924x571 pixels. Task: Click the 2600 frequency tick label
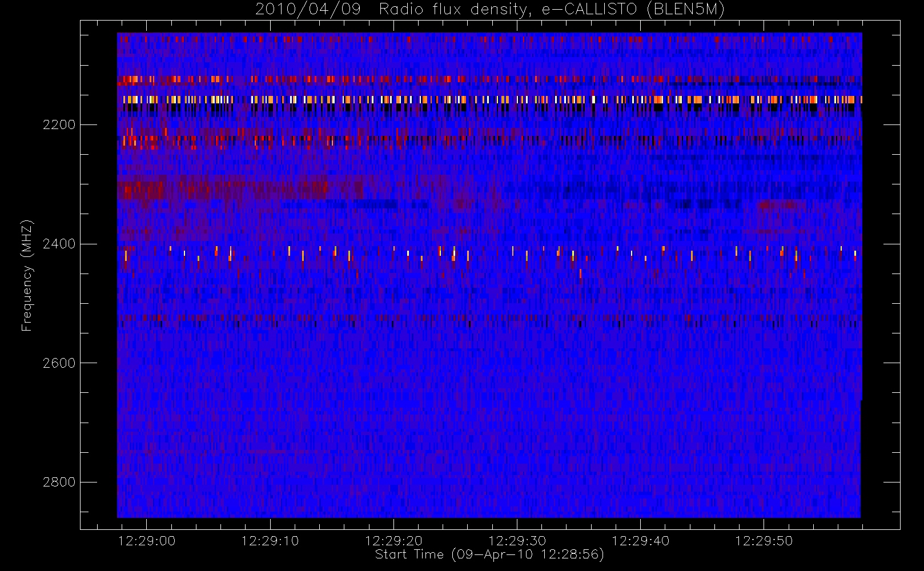coord(59,363)
